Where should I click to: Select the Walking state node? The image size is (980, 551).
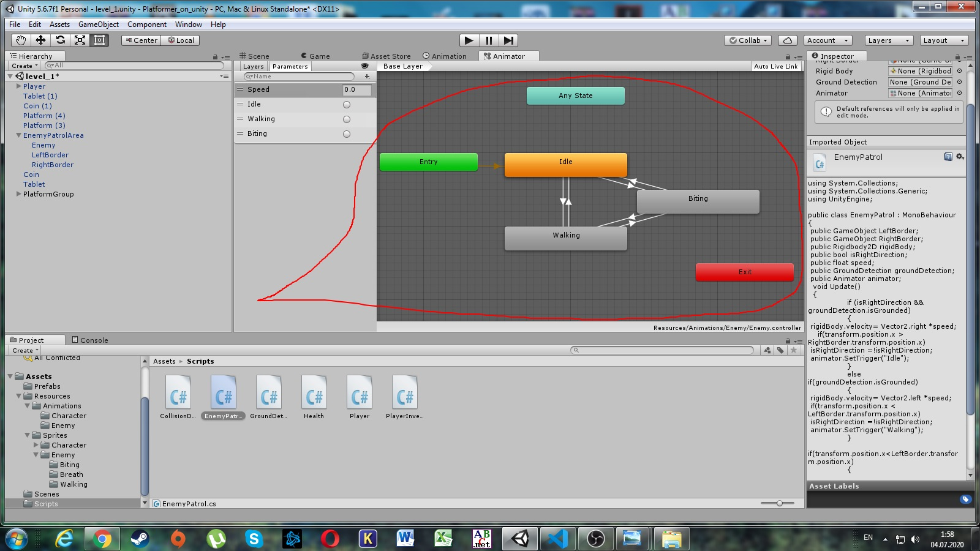pyautogui.click(x=566, y=238)
